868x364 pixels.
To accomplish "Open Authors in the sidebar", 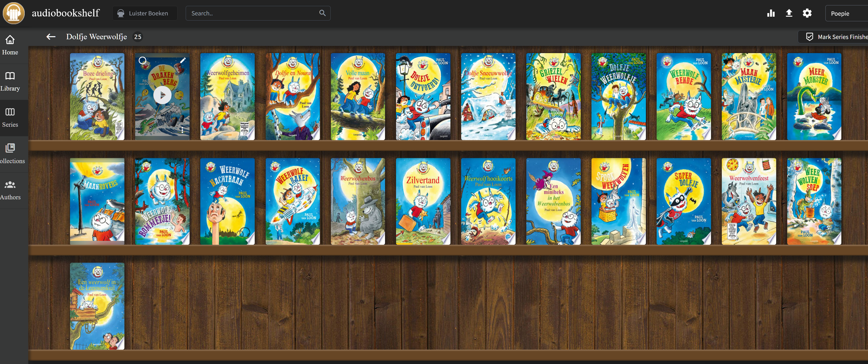I will point(10,190).
